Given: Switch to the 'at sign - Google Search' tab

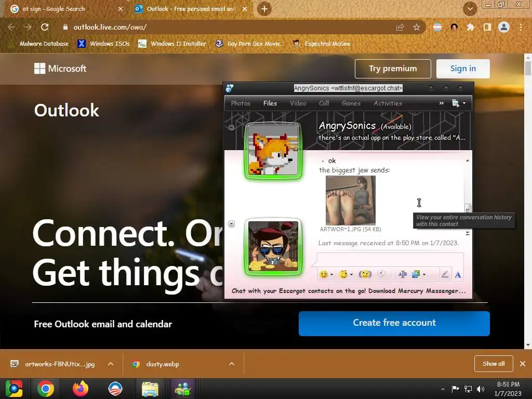Looking at the screenshot, I should pos(66,9).
